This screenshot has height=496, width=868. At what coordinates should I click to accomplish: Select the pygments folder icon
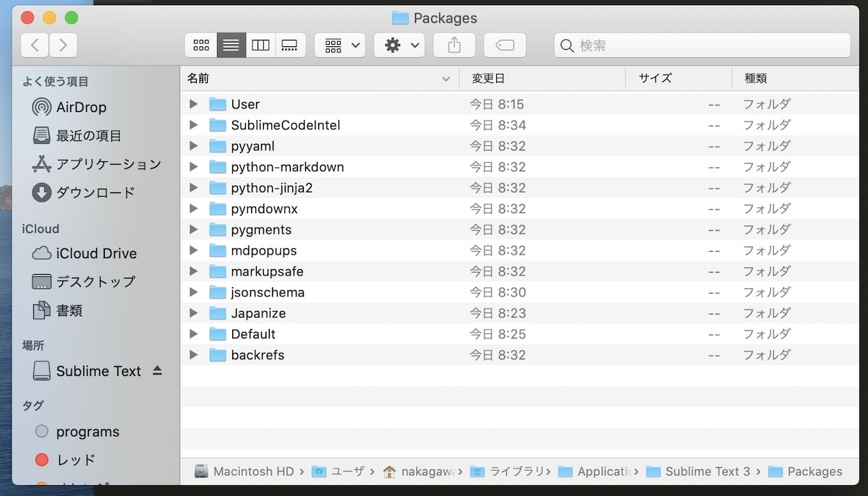[218, 230]
